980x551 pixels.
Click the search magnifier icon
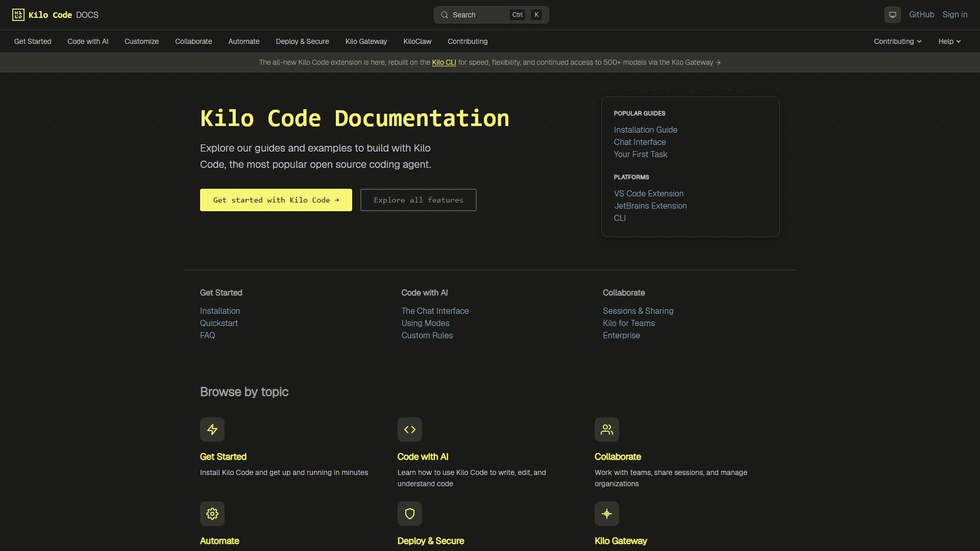(445, 15)
